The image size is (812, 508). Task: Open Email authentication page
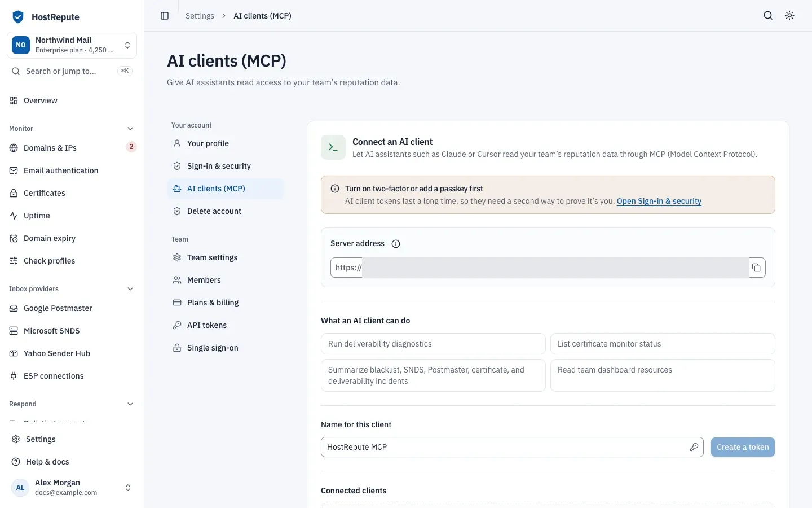72,170
